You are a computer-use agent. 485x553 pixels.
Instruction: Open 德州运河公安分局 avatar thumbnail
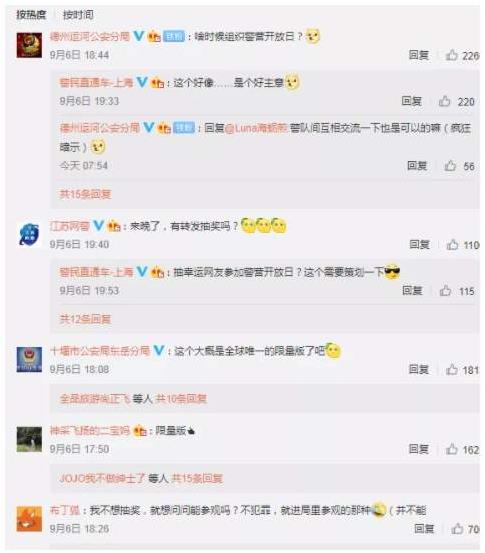(29, 45)
